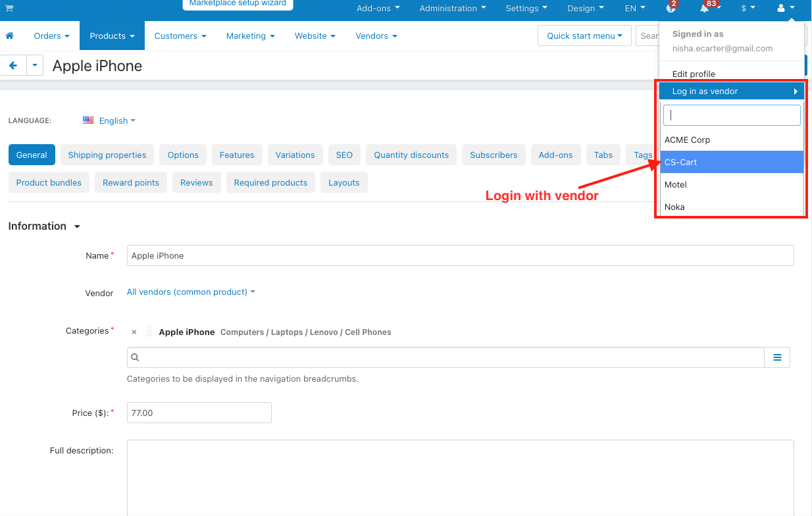Click the top search field
The height and width of the screenshot is (516, 812).
click(x=647, y=36)
